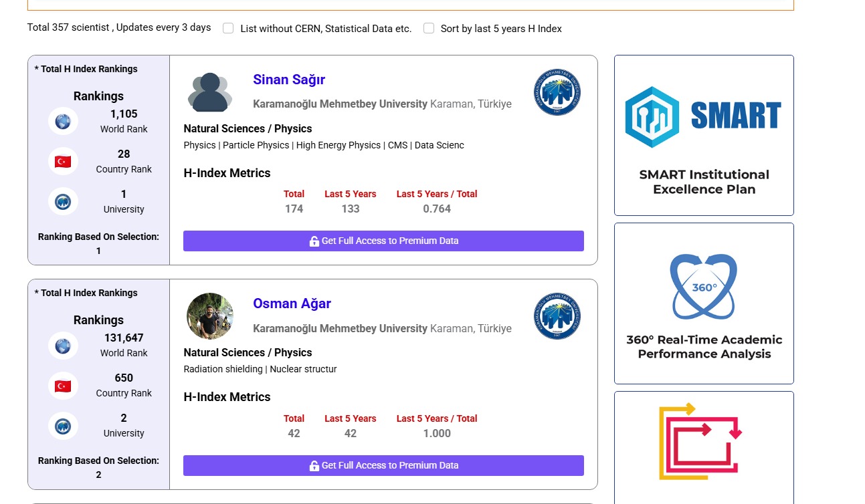The height and width of the screenshot is (504, 865).
Task: Click country rank value 650
Action: coord(124,378)
